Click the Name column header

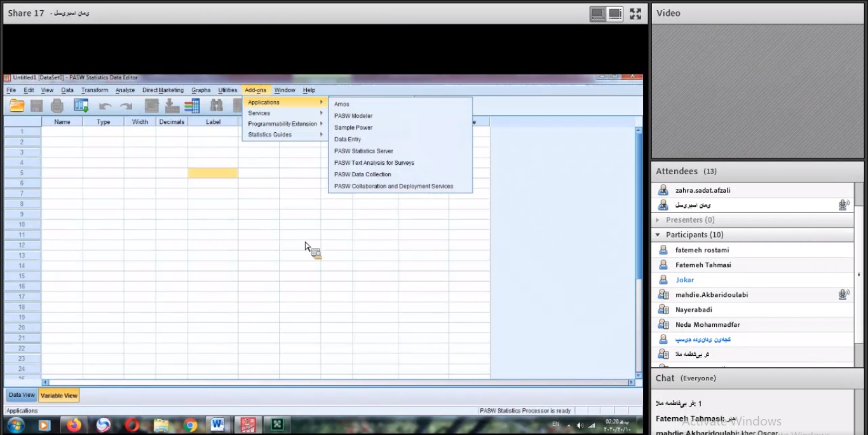(x=62, y=122)
